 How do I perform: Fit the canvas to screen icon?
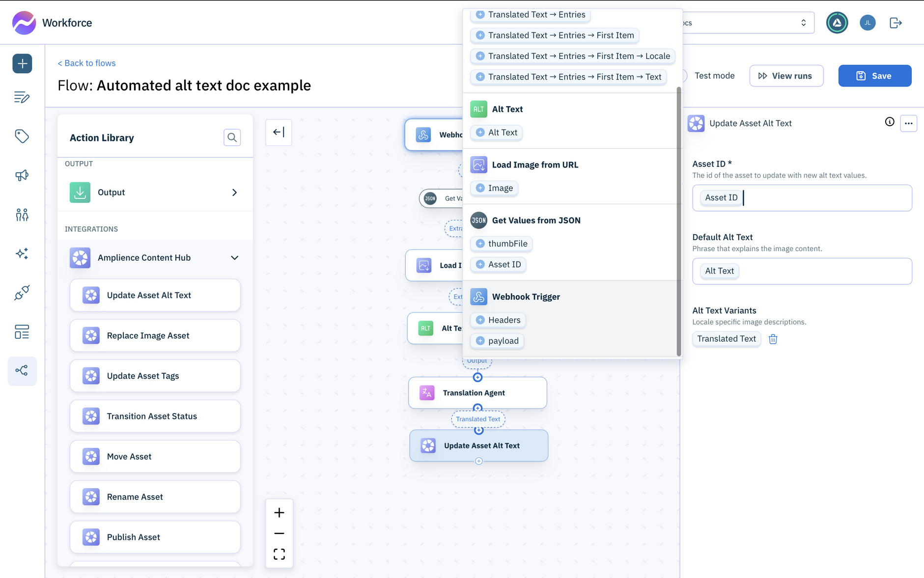[279, 554]
